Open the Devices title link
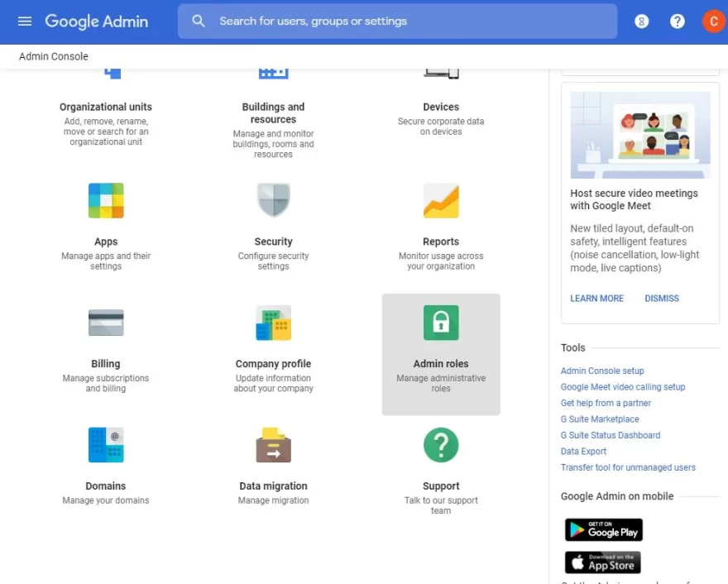728x584 pixels. point(441,107)
